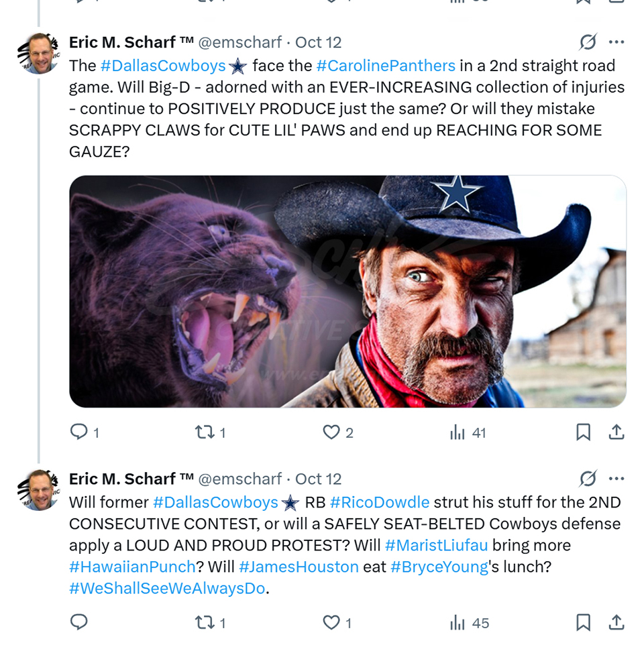The image size is (644, 649).
Task: Like the RicoDowdle post
Action: pyautogui.click(x=331, y=623)
